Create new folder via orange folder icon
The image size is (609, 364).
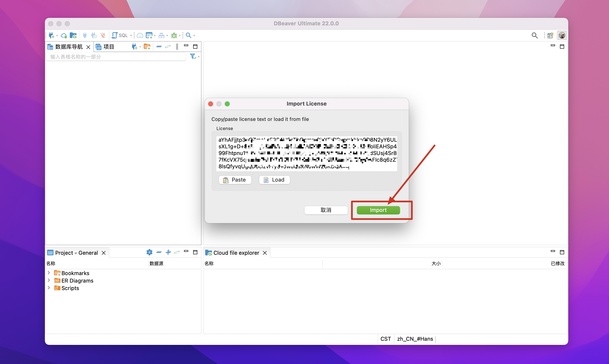147,47
